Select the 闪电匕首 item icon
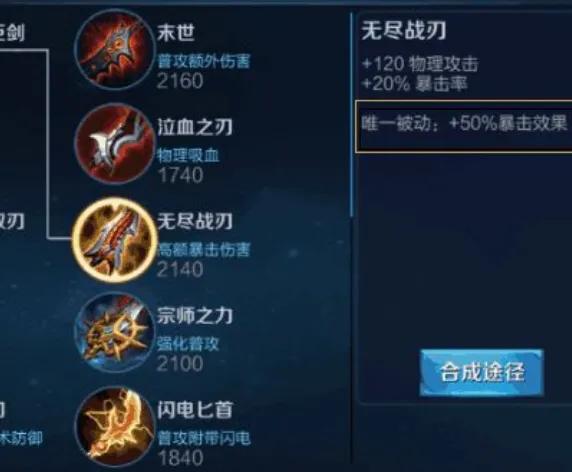 tap(115, 426)
